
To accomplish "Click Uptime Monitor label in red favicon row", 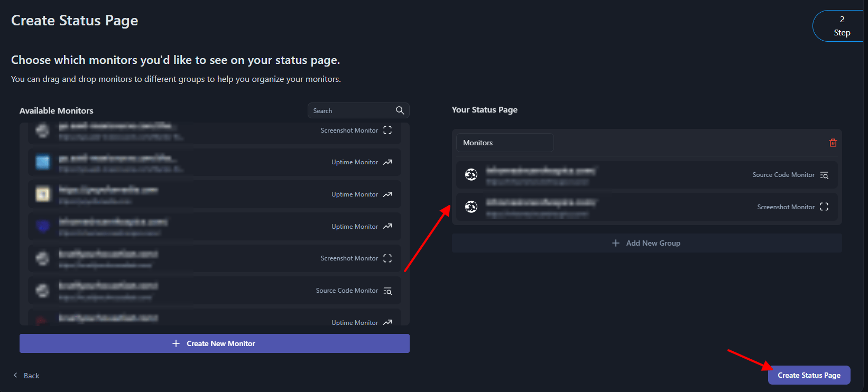I will point(355,322).
